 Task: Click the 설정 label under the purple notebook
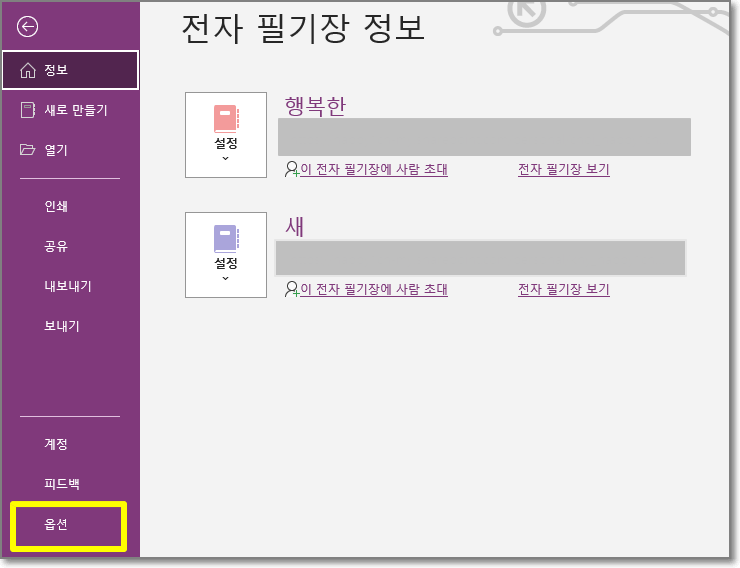tap(226, 263)
